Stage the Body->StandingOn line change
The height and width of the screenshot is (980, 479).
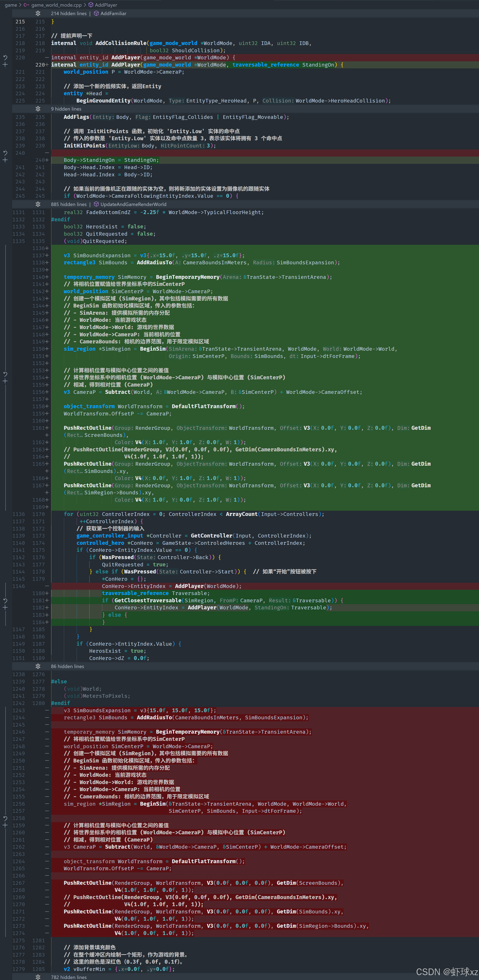[5, 160]
